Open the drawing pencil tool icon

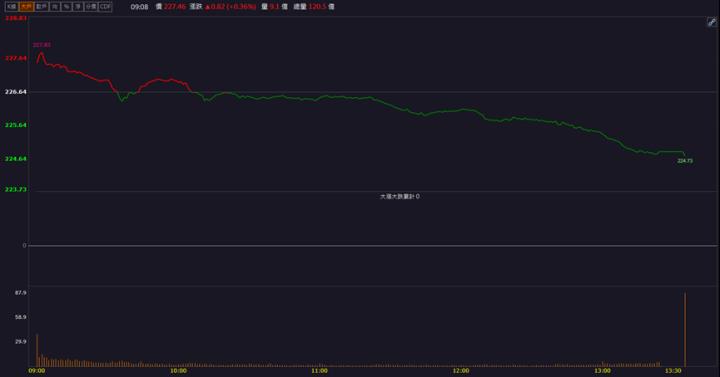click(x=711, y=22)
